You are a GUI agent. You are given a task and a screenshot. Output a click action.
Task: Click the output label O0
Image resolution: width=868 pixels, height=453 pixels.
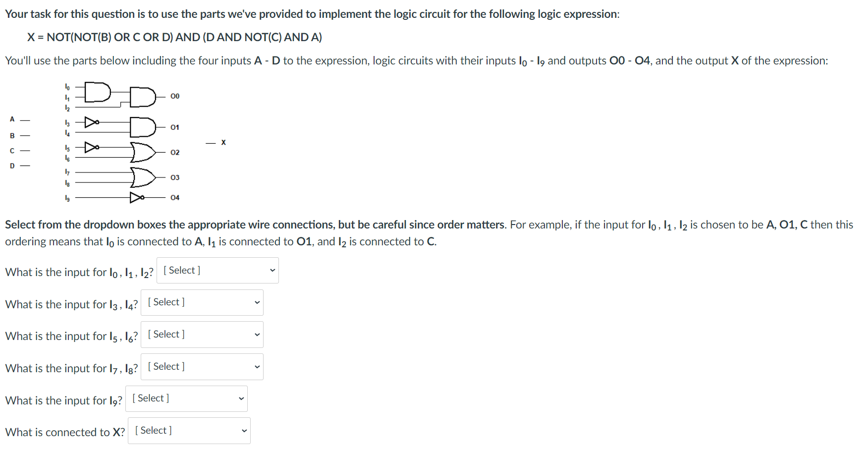pyautogui.click(x=174, y=96)
